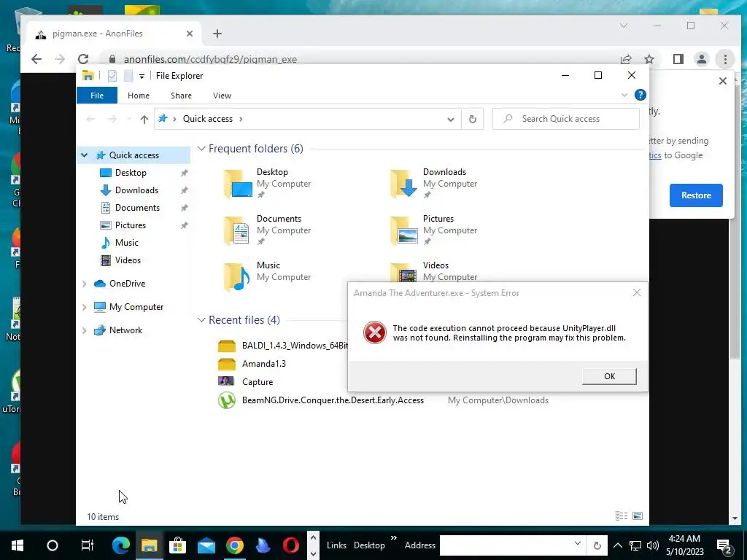Open the File tab in File Explorer
The height and width of the screenshot is (560, 747).
pyautogui.click(x=97, y=96)
